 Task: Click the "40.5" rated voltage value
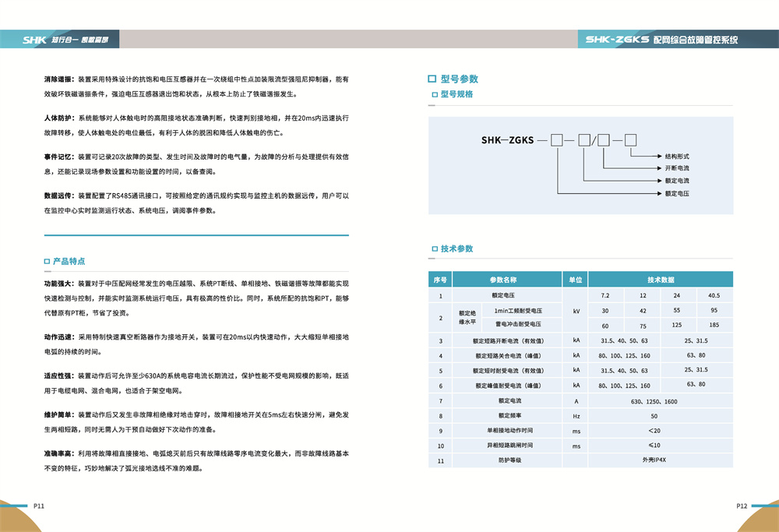(714, 295)
